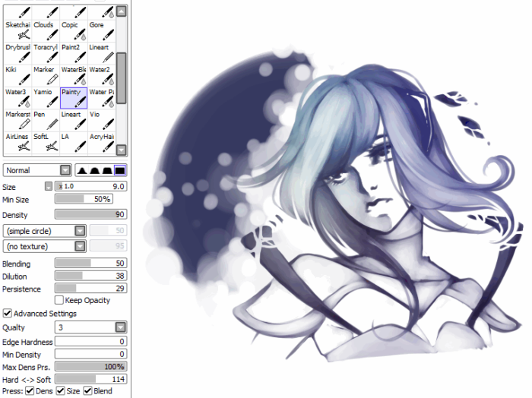
Task: Click the brush list scroll up arrow
Action: coord(121,11)
